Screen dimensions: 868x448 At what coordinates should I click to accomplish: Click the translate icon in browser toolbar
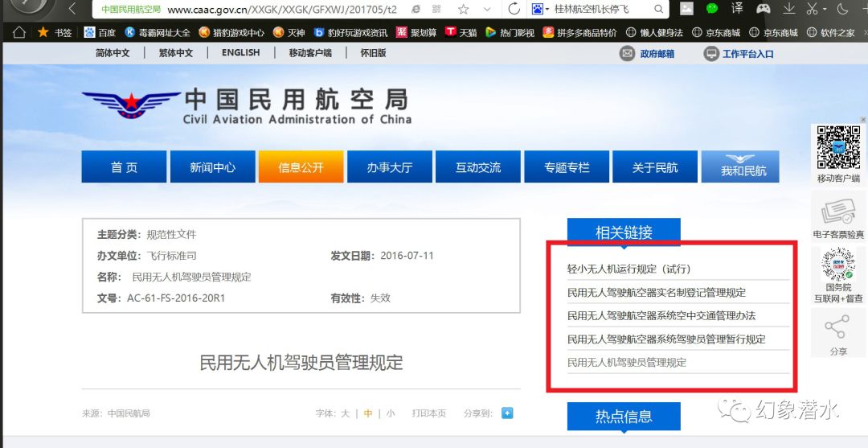click(737, 9)
